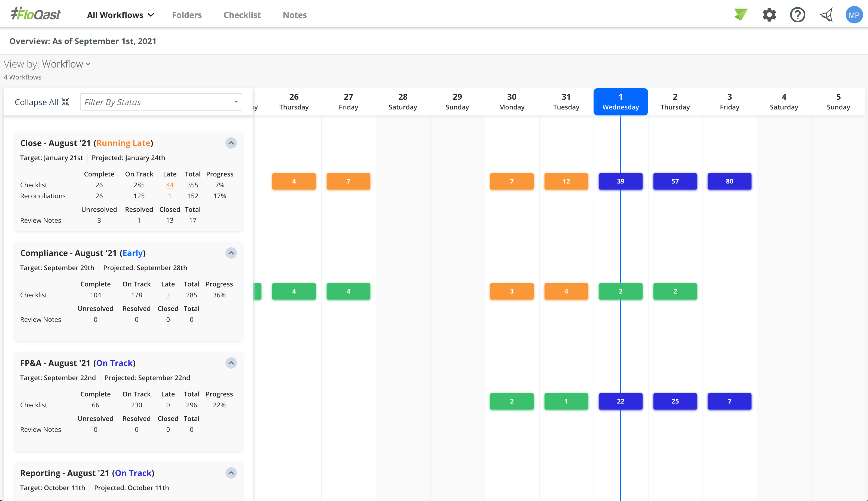The height and width of the screenshot is (501, 868).
Task: Click Compliance green tile 2 on Thursday 2
Action: click(675, 291)
